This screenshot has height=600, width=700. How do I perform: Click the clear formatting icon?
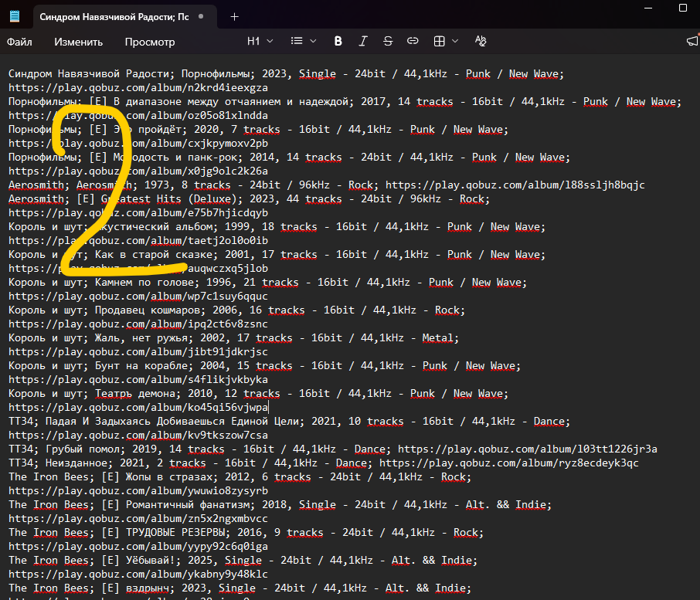(x=481, y=41)
